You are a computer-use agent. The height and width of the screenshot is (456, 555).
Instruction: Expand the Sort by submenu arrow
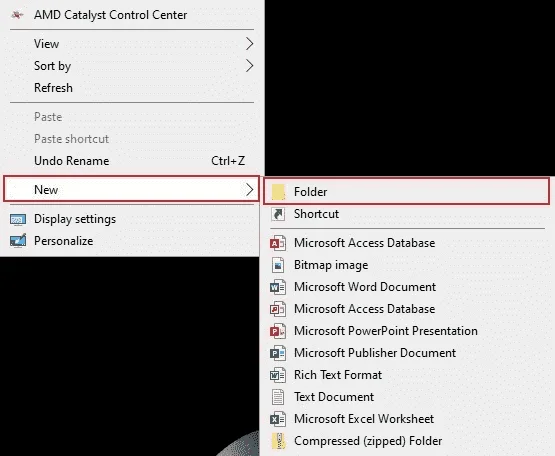(x=250, y=66)
